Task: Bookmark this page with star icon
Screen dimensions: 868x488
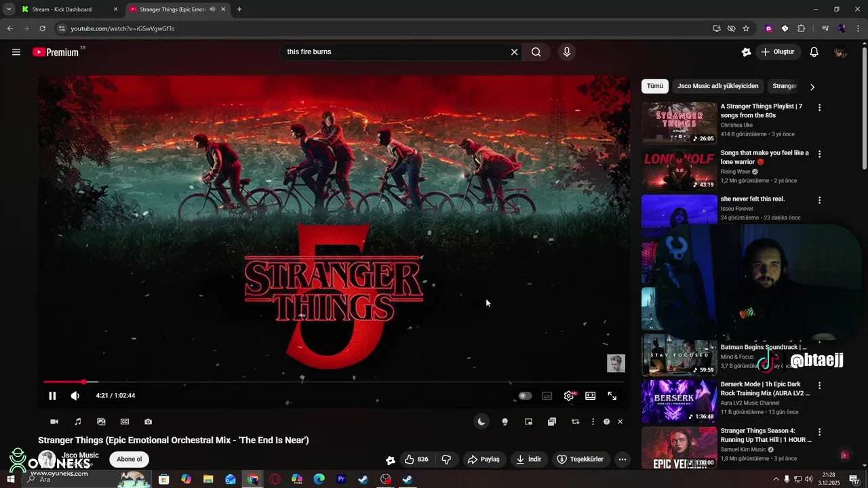Action: 746,28
